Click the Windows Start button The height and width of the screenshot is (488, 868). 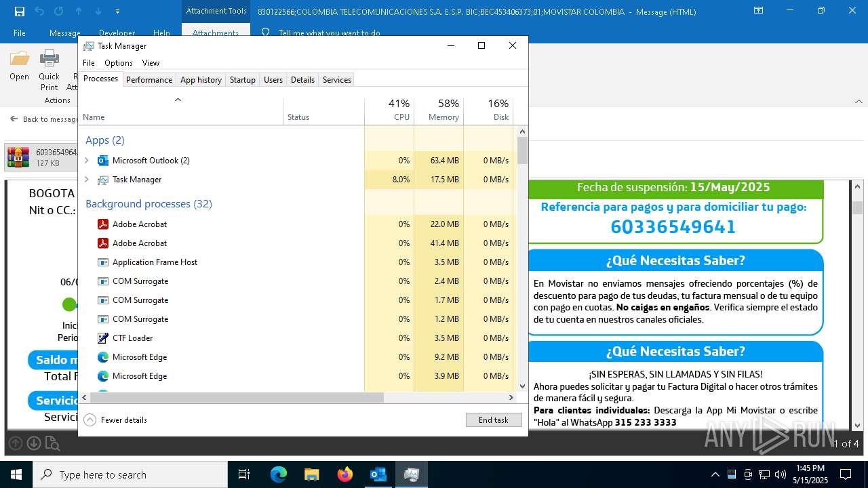tap(16, 474)
